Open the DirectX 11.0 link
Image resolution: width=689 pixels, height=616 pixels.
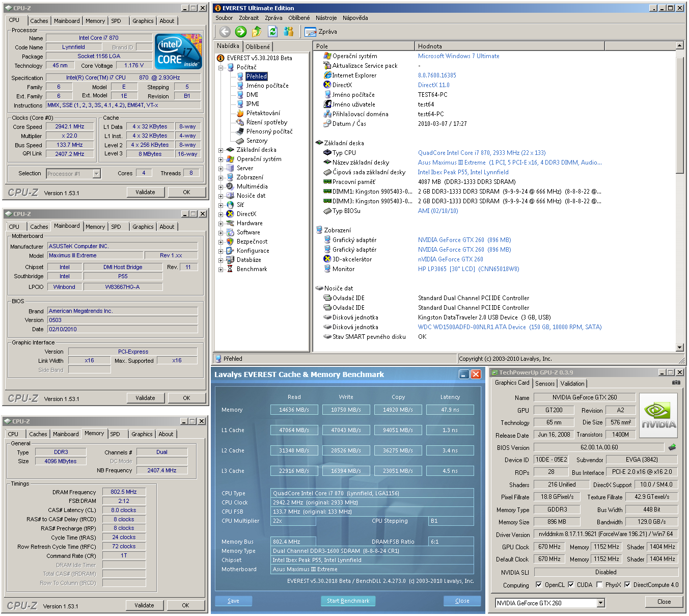point(433,85)
